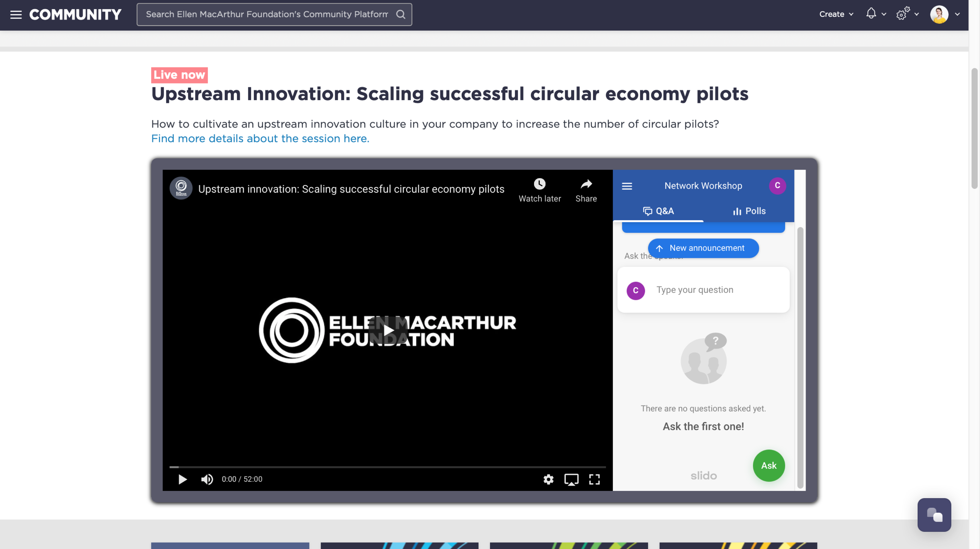
Task: Switch to the Polls tab
Action: pos(749,211)
